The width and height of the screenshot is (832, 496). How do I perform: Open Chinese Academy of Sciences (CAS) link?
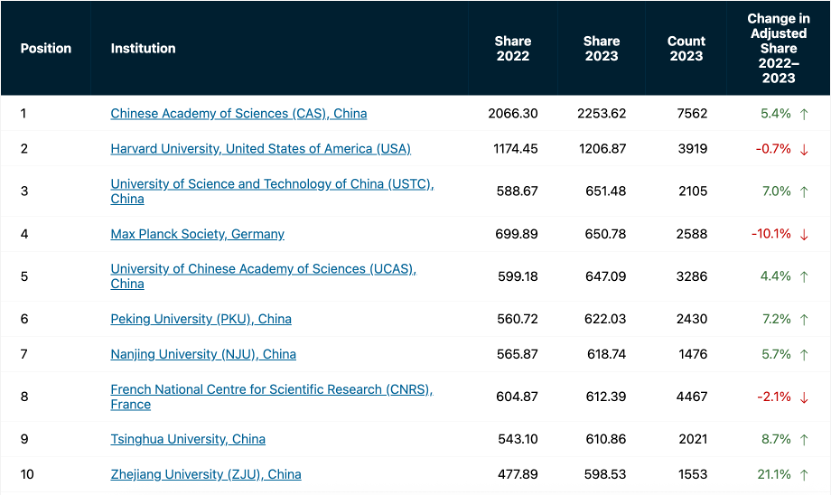click(x=239, y=114)
